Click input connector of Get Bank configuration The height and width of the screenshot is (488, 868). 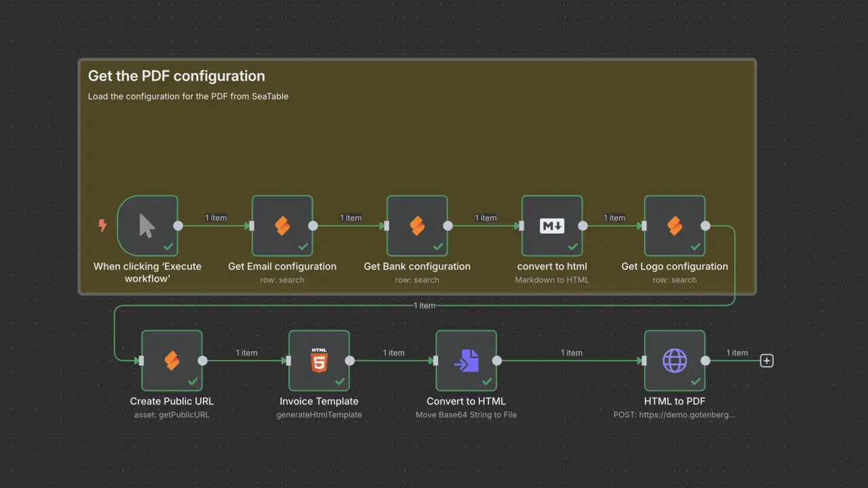point(387,226)
